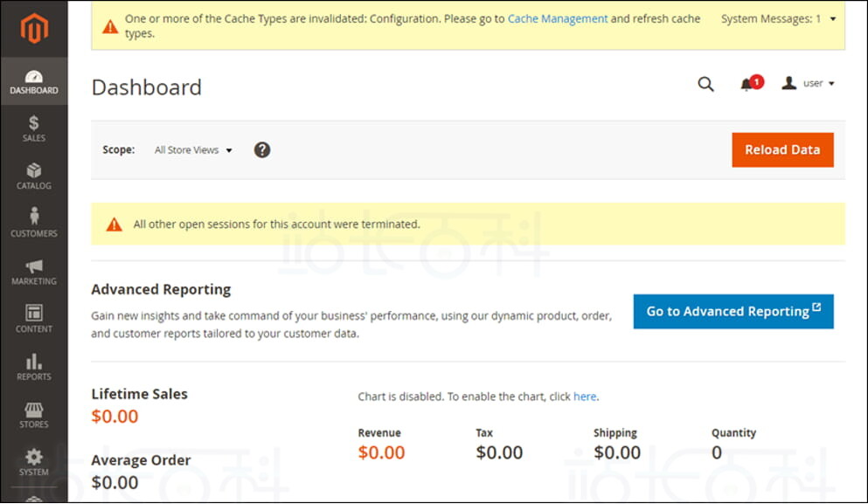Open the Customers sidebar section
This screenshot has height=504, width=868.
pos(34,224)
